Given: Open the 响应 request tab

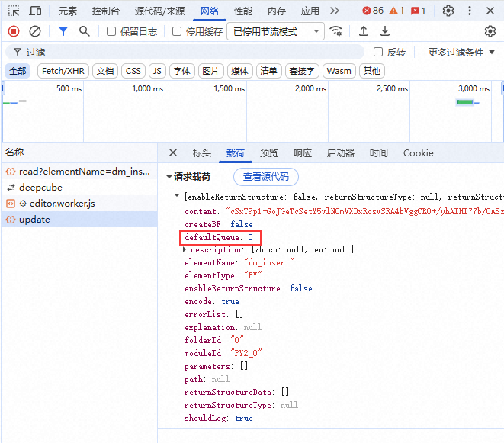Looking at the screenshot, I should point(303,153).
